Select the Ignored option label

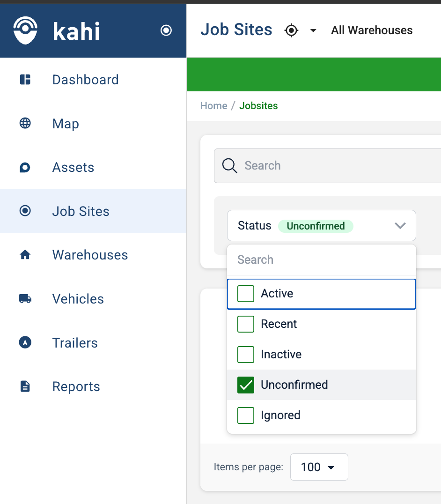click(x=280, y=415)
